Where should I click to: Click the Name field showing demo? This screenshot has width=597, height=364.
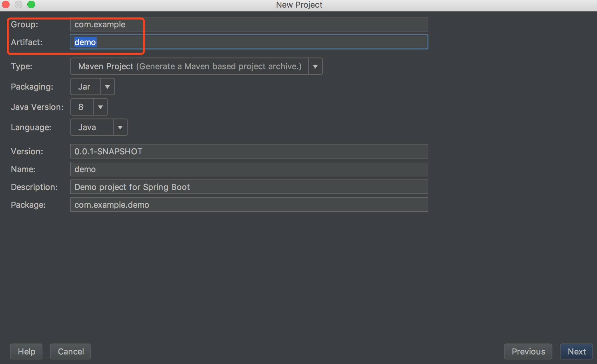(223, 169)
